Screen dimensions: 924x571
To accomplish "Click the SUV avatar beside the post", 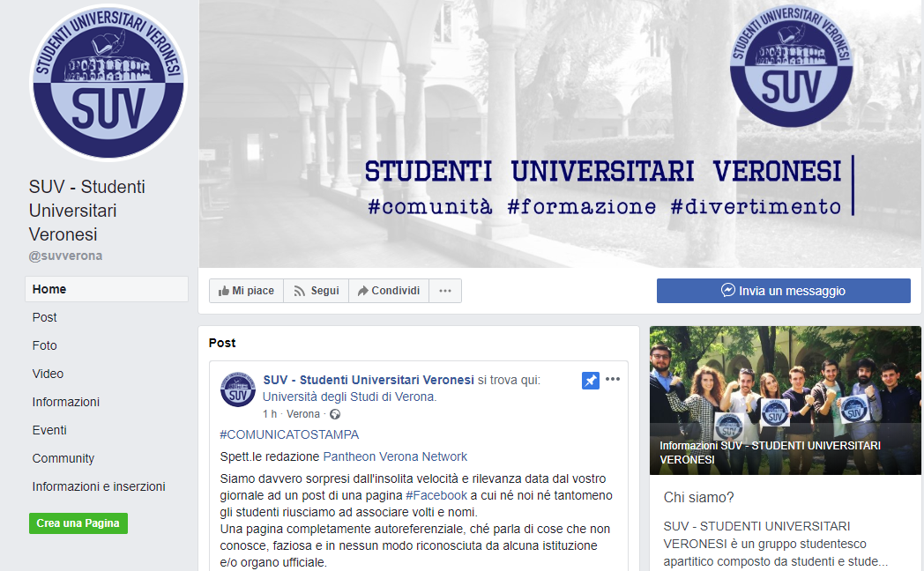I will [238, 389].
